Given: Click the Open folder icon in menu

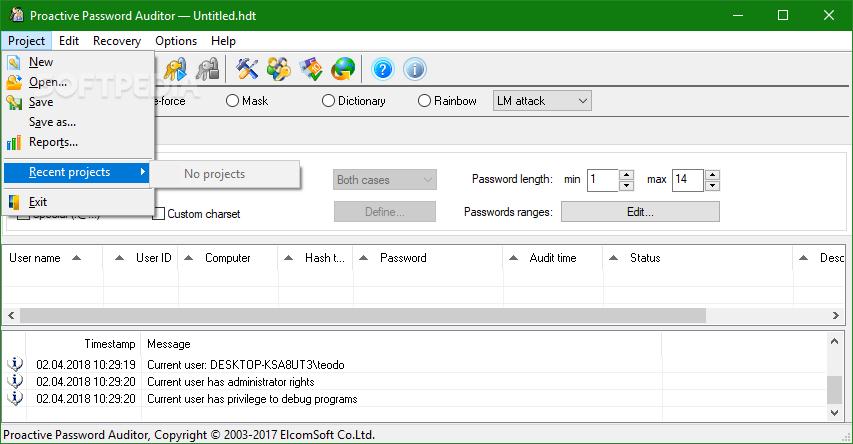Looking at the screenshot, I should tap(14, 82).
